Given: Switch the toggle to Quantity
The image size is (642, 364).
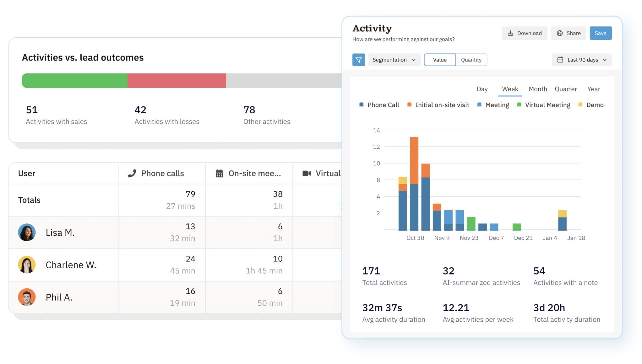Looking at the screenshot, I should [x=471, y=60].
